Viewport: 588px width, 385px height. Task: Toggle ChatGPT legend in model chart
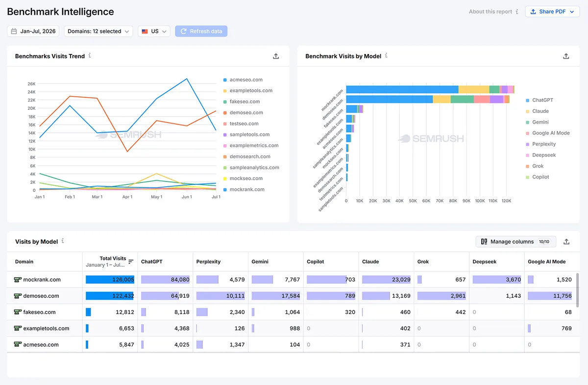coord(539,100)
